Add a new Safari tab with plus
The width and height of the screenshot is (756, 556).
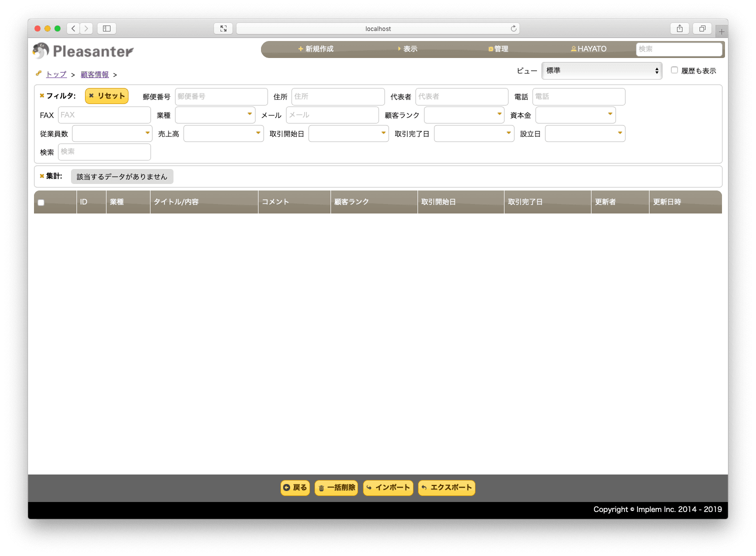721,31
